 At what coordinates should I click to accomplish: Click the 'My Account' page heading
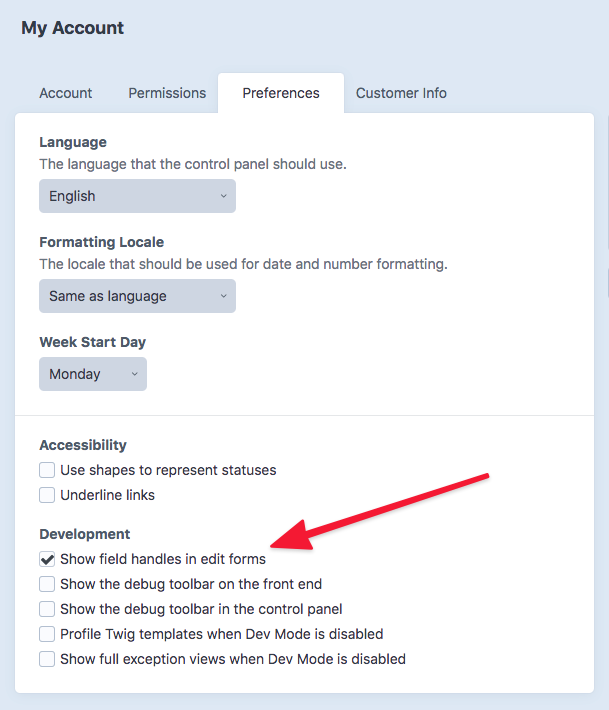pyautogui.click(x=73, y=28)
